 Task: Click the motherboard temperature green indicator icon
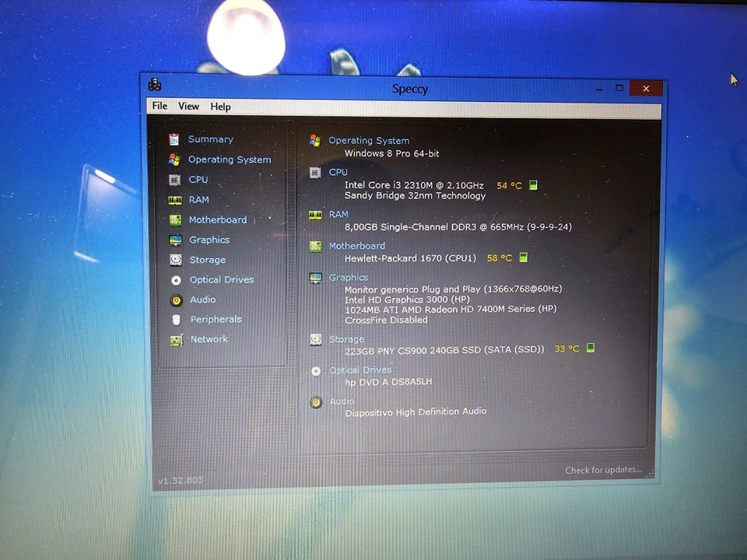523,257
